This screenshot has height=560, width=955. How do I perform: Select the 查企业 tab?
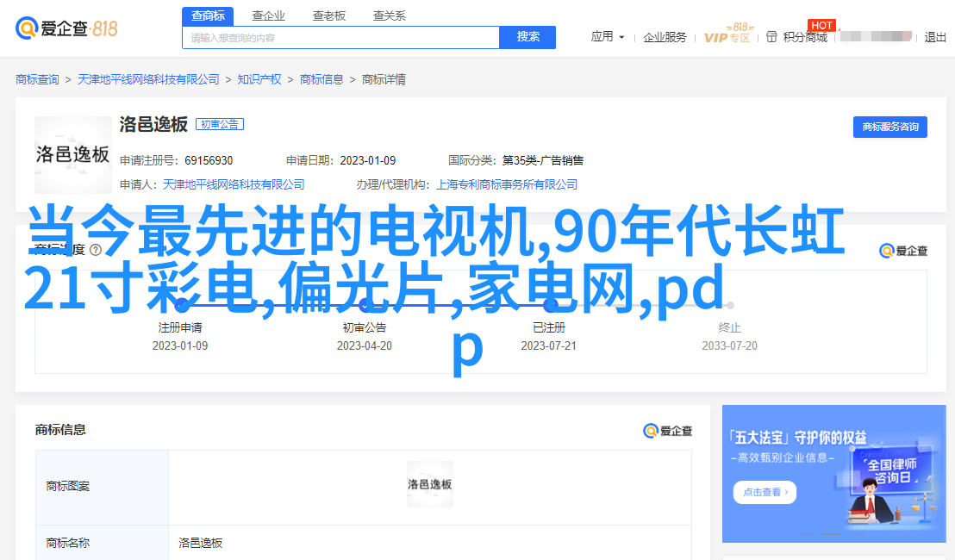click(x=269, y=16)
